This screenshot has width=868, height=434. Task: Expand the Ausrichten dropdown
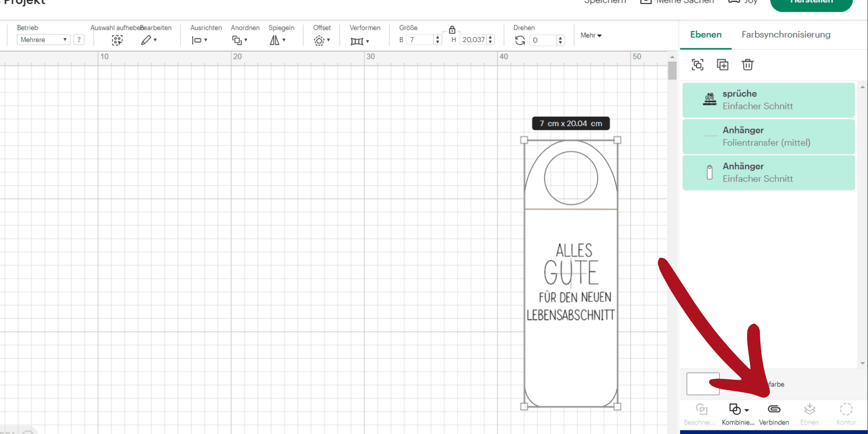[x=199, y=40]
